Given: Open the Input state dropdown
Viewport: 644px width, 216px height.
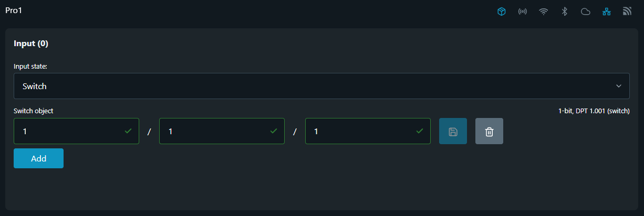Looking at the screenshot, I should [321, 86].
